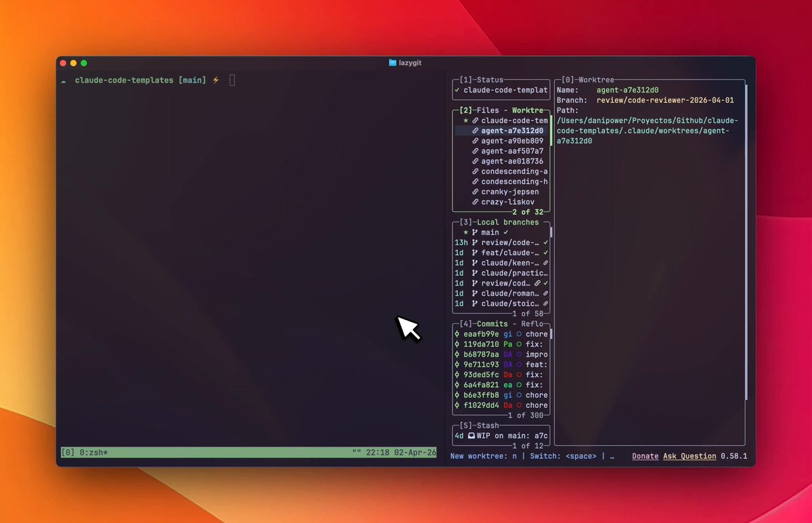Click the link icon beside cranky-jepsen

coord(475,191)
